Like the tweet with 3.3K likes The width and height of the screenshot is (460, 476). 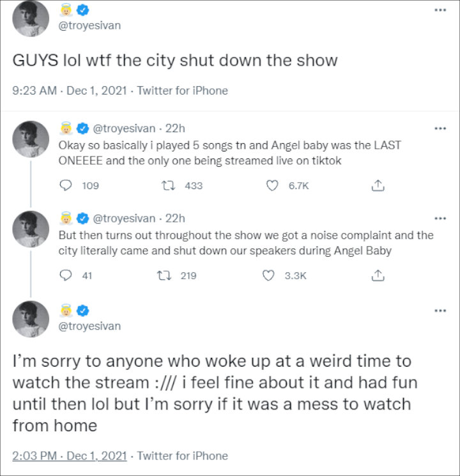click(x=270, y=275)
